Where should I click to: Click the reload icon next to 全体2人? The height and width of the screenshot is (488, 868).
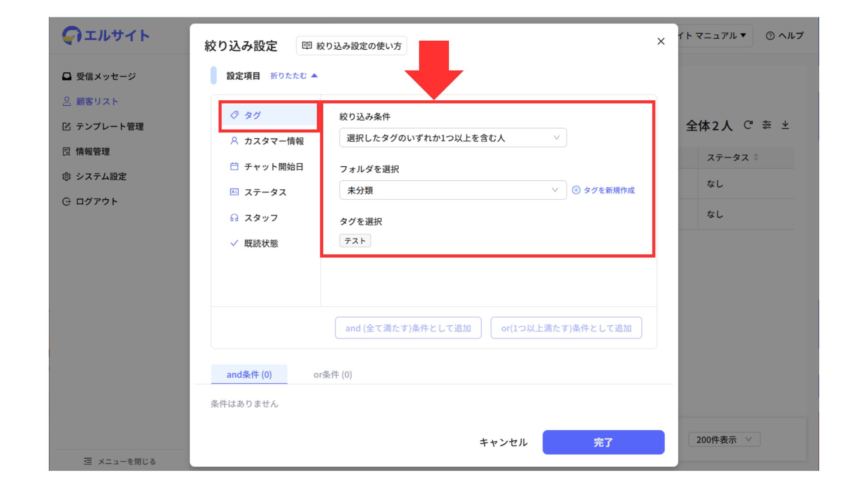[x=748, y=125]
